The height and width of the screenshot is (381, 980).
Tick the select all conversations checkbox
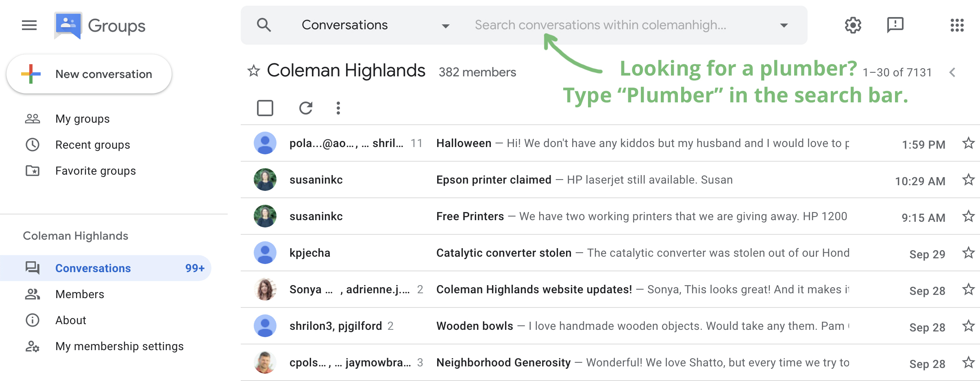265,108
